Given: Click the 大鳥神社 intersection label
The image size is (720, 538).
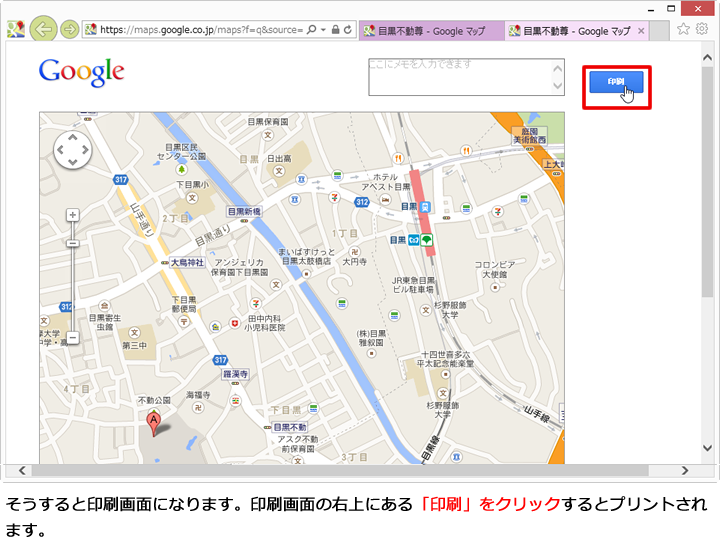Looking at the screenshot, I should point(187,263).
